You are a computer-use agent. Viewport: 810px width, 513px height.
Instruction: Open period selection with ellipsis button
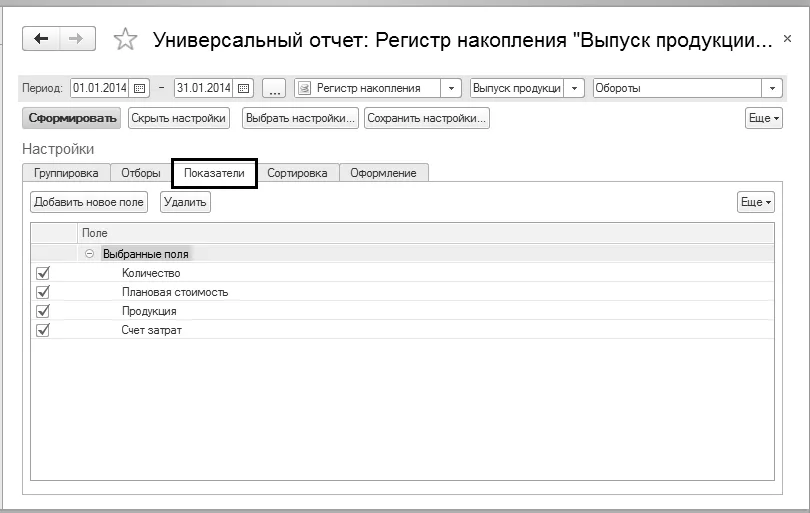(x=274, y=88)
